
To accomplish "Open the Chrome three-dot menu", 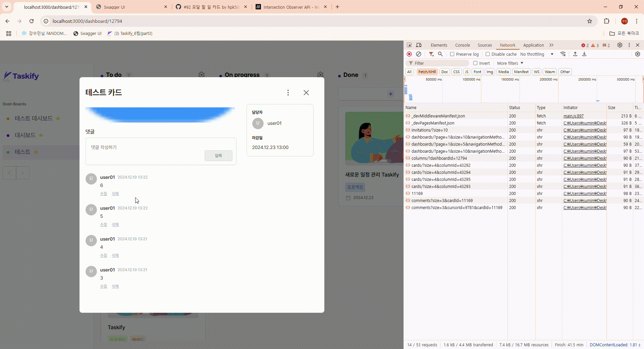I will click(637, 21).
